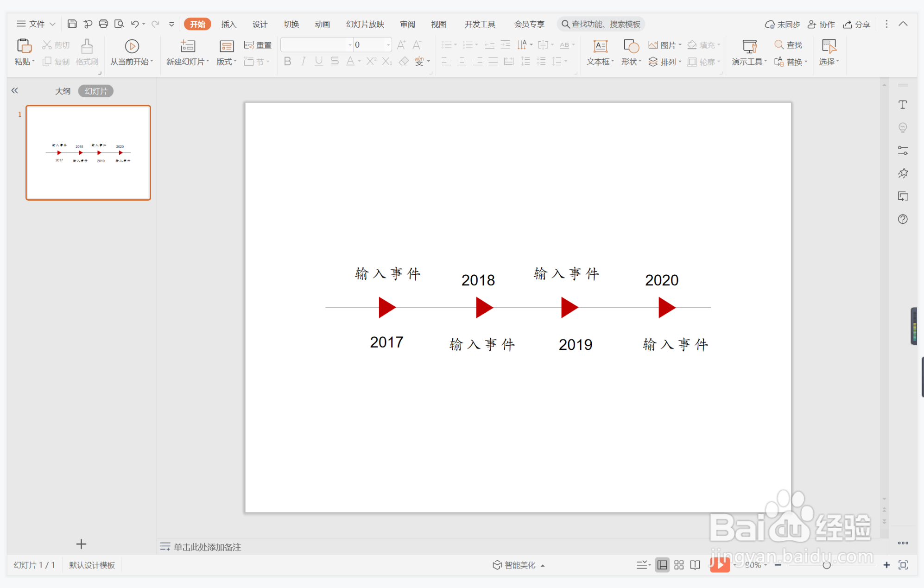This screenshot has width=924, height=588.
Task: Click the 新建幻灯片 new slide icon
Action: tap(187, 46)
